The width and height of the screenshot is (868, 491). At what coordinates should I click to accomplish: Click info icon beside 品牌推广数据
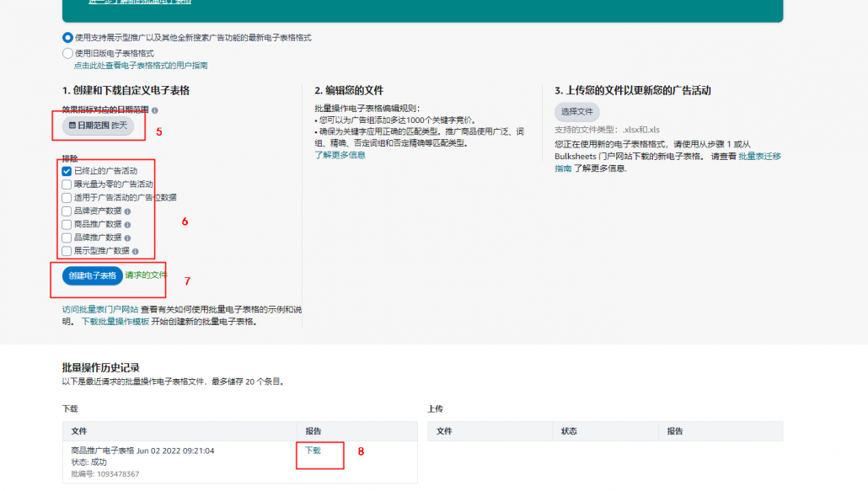(127, 237)
